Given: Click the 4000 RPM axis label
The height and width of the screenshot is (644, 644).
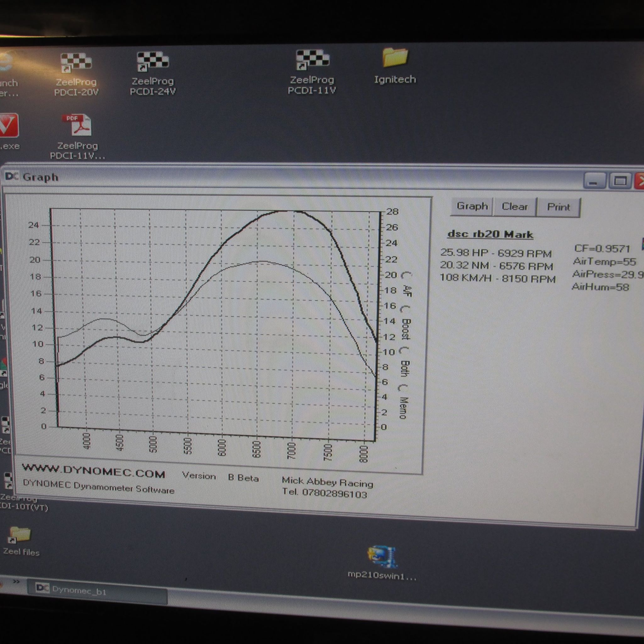Looking at the screenshot, I should pos(86,441).
